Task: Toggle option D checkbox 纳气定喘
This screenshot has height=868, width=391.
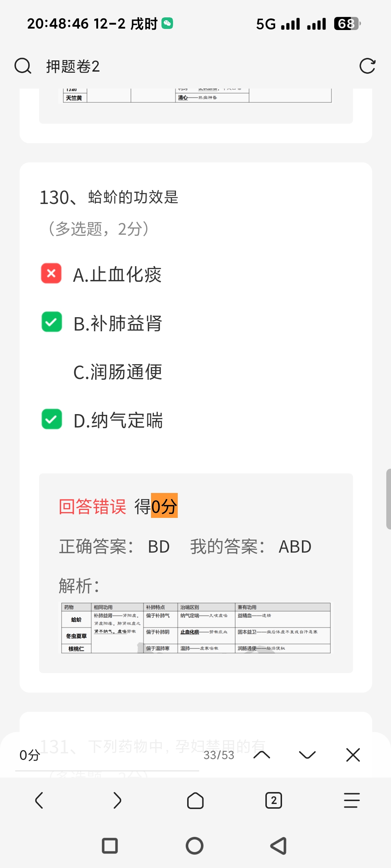Action: click(x=52, y=419)
